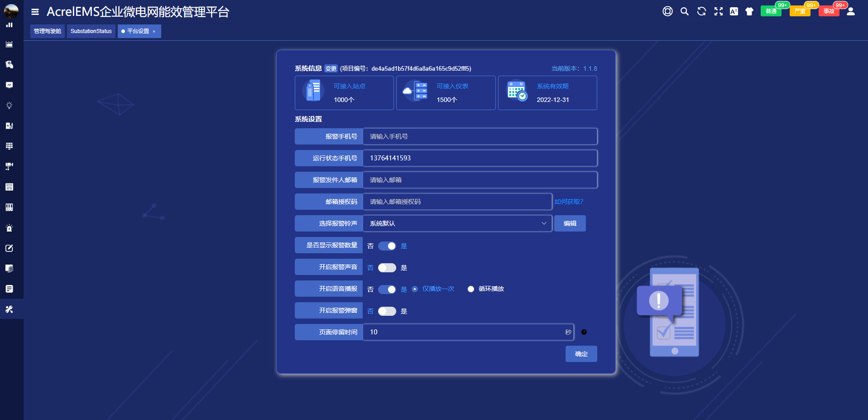Screen dimensions: 868x420
Task: Collapse the sidebar with the hamburger icon
Action: coord(35,12)
